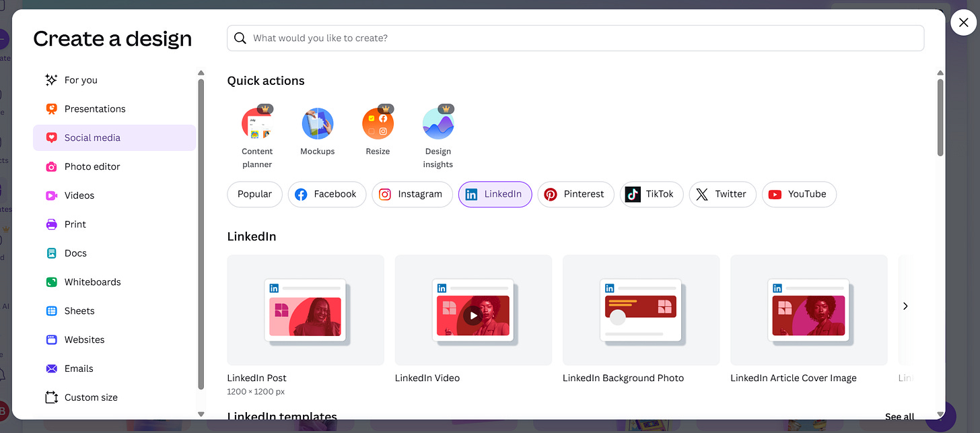Click the Twitter X logo icon
Image resolution: width=980 pixels, height=433 pixels.
(x=702, y=195)
